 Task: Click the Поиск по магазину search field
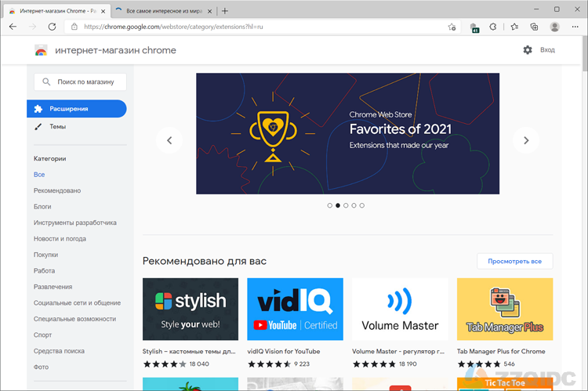tap(80, 81)
